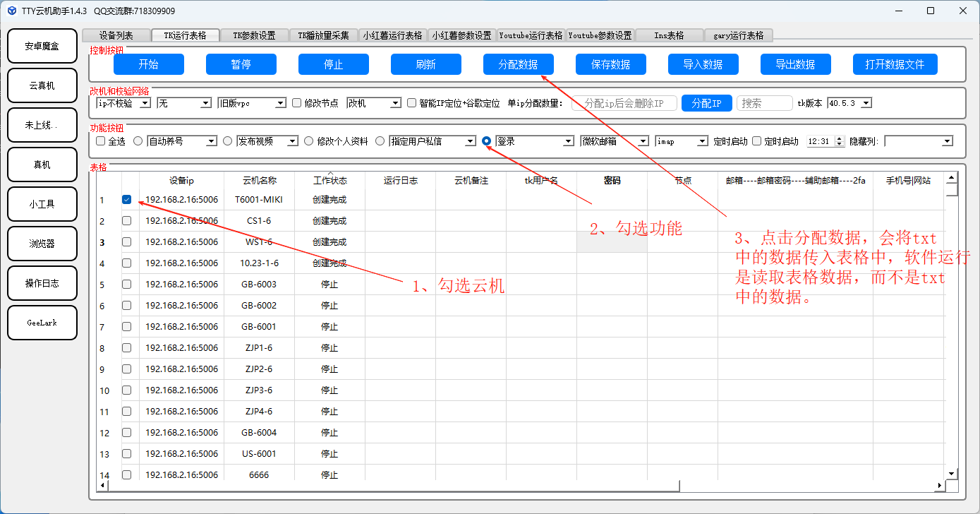Expand the ip不校验 dropdown
Screen dimensions: 980x514
pyautogui.click(x=145, y=103)
